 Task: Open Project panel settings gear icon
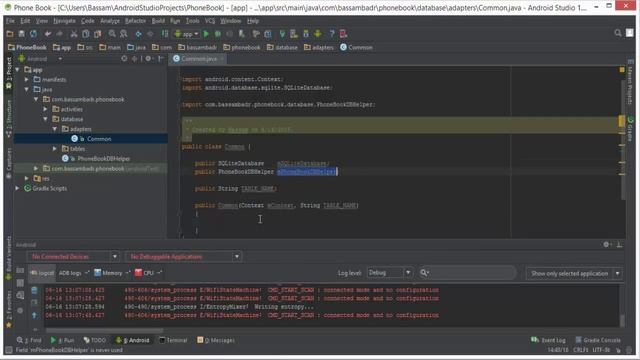149,59
